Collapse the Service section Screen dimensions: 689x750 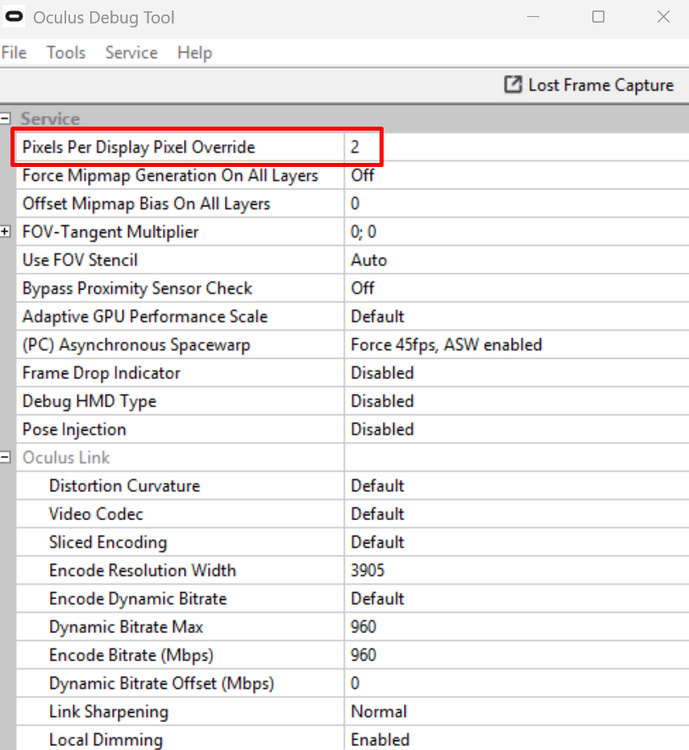(5, 118)
